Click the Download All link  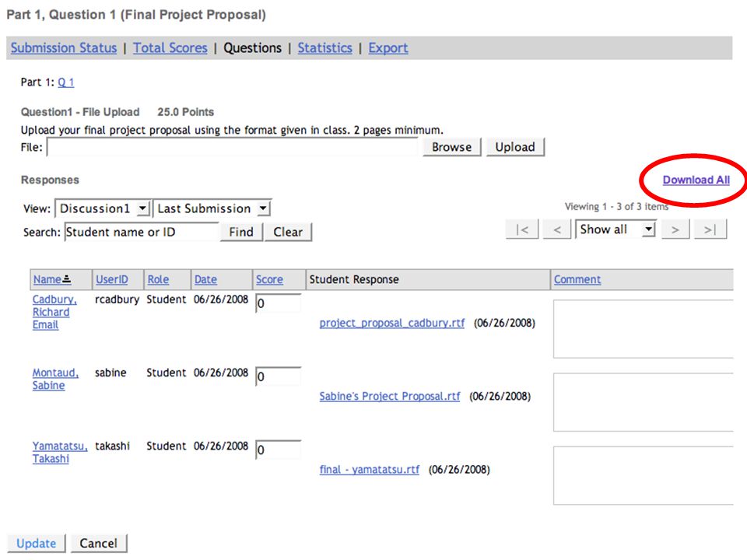(696, 180)
